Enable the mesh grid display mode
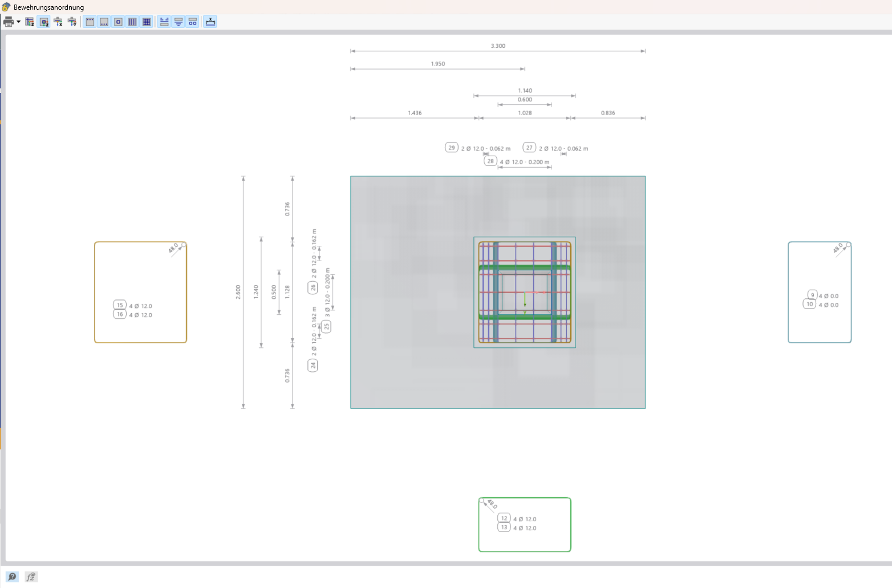This screenshot has width=892, height=588. pyautogui.click(x=147, y=22)
